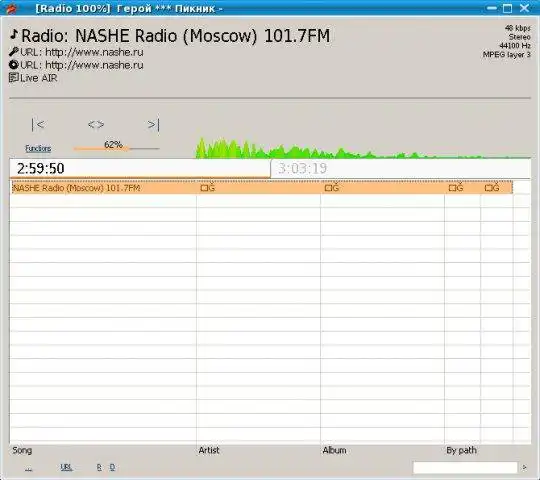Sort playlist by Album column
This screenshot has width=540, height=480.
tap(334, 450)
